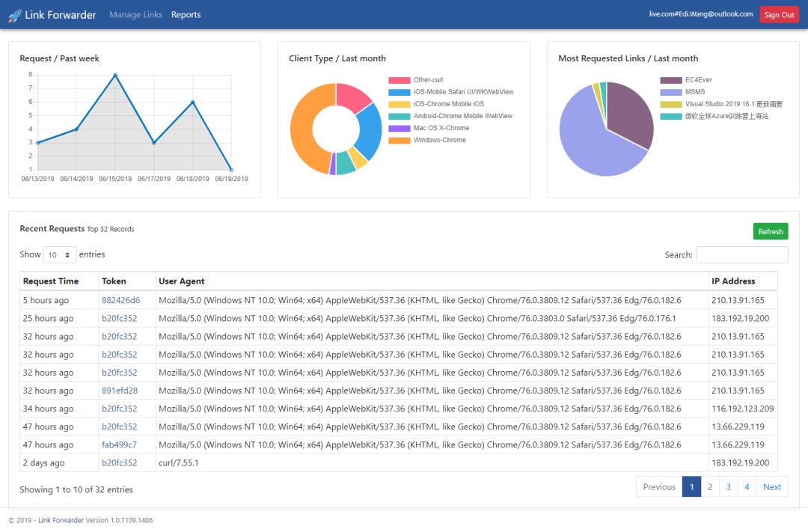Click 'Showing 1 to 10 of 32 entries'

point(76,489)
